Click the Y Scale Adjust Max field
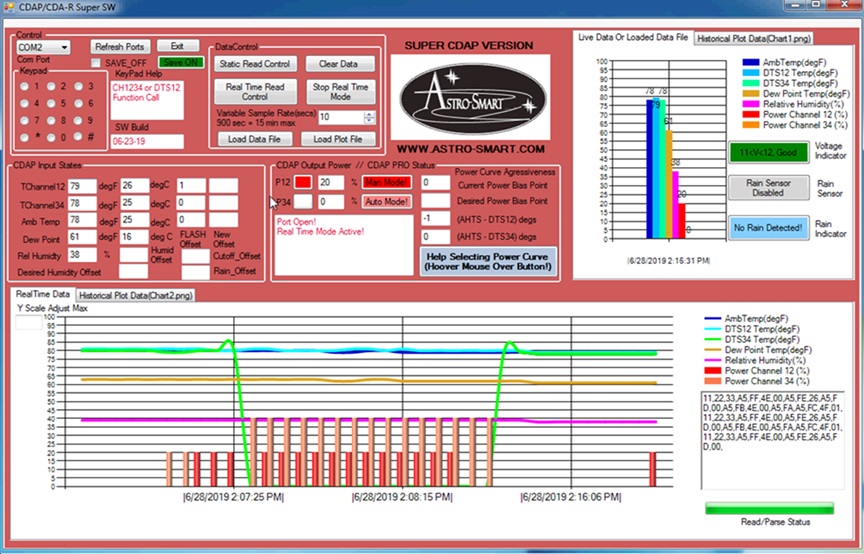Image resolution: width=864 pixels, height=554 pixels. [29, 322]
